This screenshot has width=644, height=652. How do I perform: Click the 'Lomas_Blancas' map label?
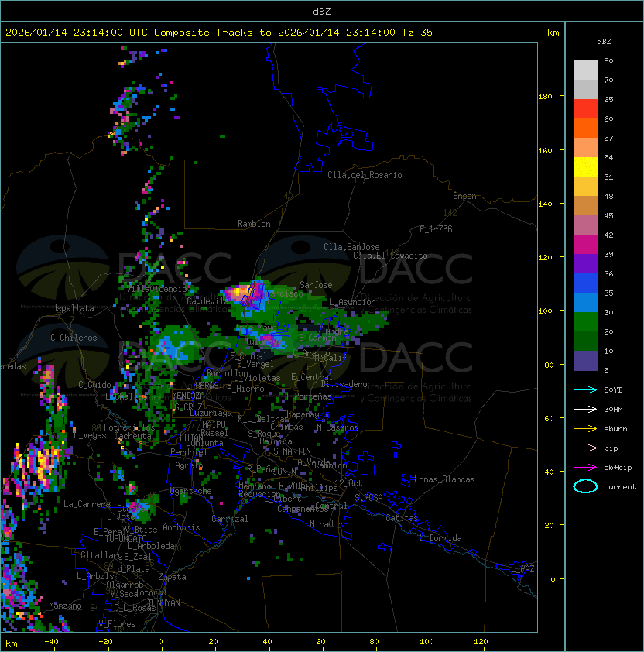pyautogui.click(x=444, y=480)
